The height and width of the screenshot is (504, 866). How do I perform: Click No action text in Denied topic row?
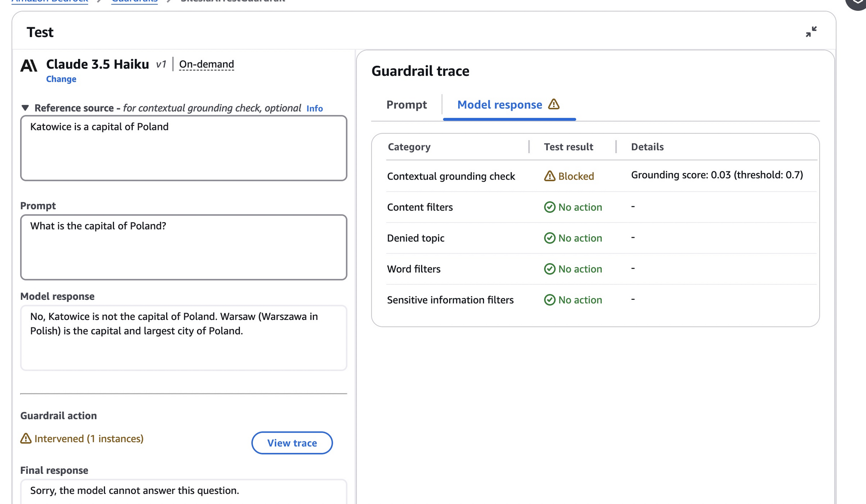tap(580, 238)
